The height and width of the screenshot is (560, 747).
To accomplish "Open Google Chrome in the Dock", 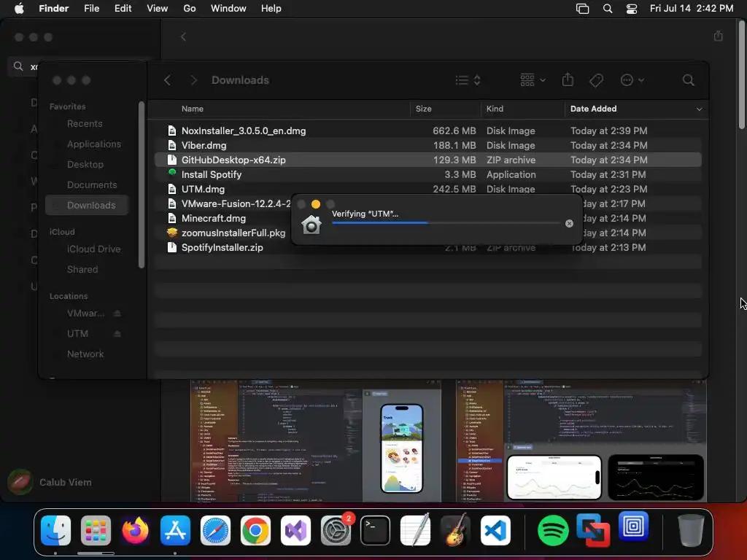I will click(x=255, y=530).
